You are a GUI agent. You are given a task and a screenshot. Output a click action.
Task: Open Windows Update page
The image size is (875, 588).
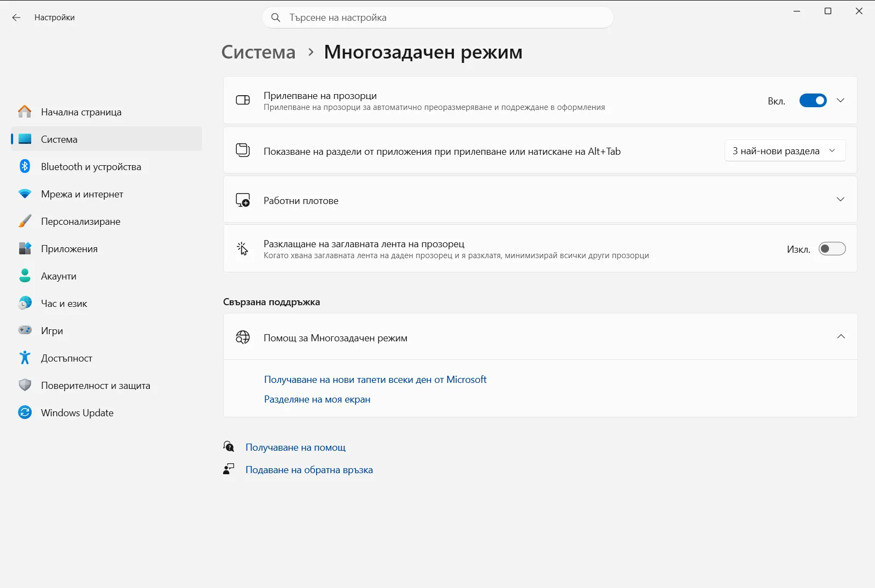106,412
